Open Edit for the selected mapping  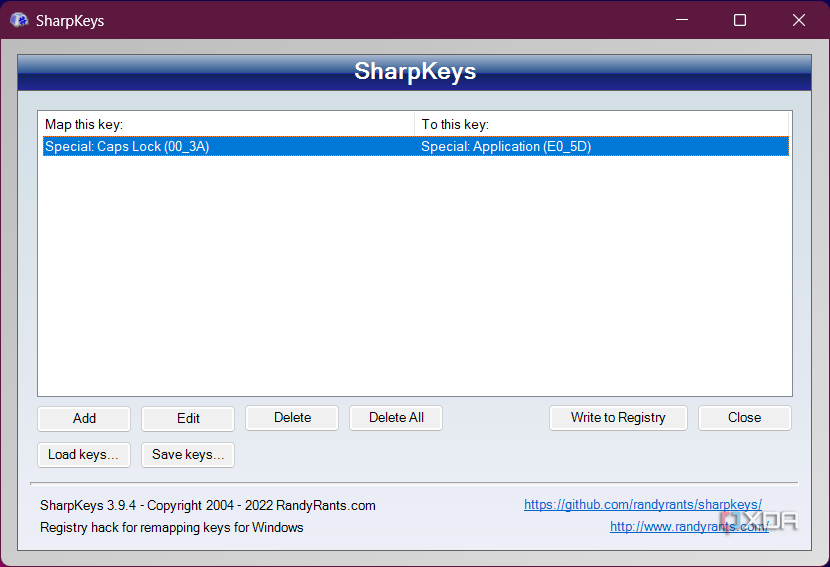pyautogui.click(x=188, y=418)
